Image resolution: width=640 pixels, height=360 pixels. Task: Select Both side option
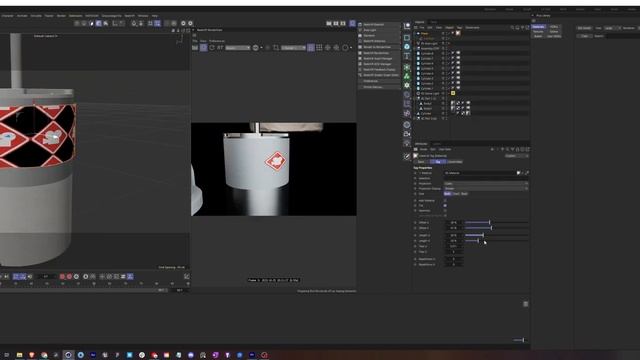448,193
